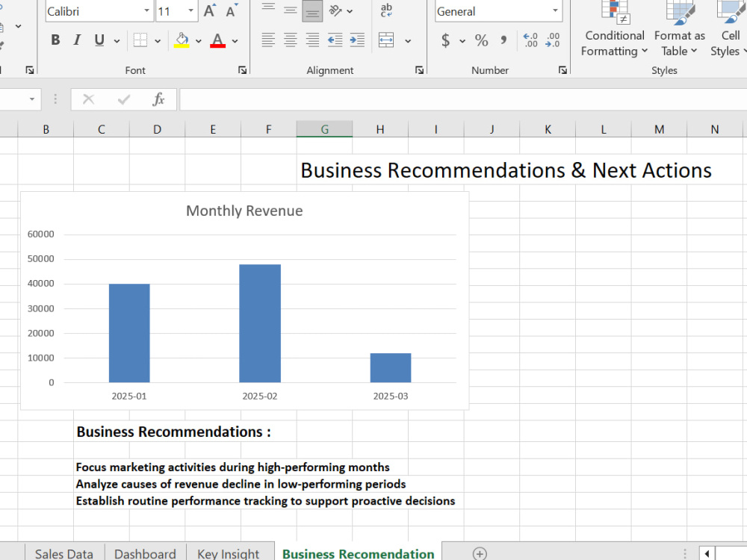Image resolution: width=747 pixels, height=560 pixels.
Task: Switch to Dashboard sheet tab
Action: pyautogui.click(x=146, y=554)
